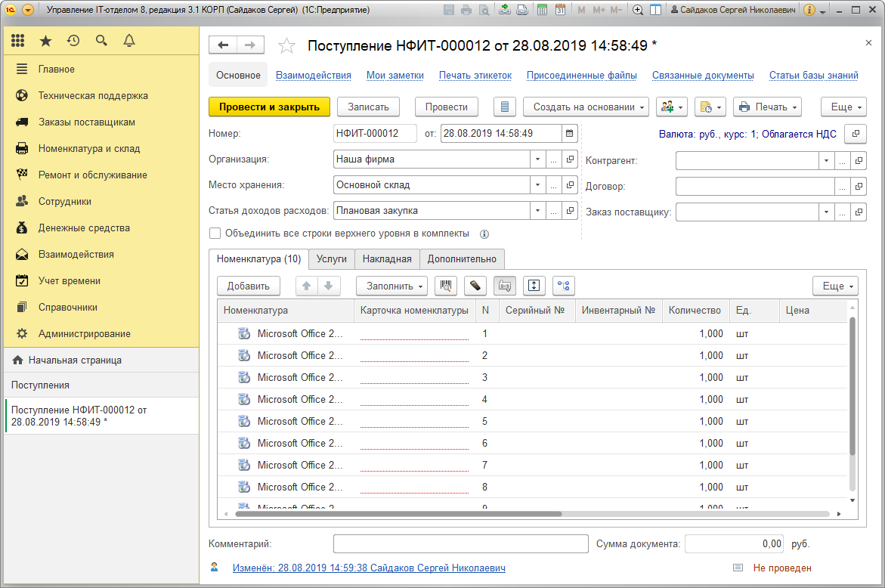Viewport: 885px width, 588px height.
Task: Click the table's vertical scrollbar
Action: point(853,386)
